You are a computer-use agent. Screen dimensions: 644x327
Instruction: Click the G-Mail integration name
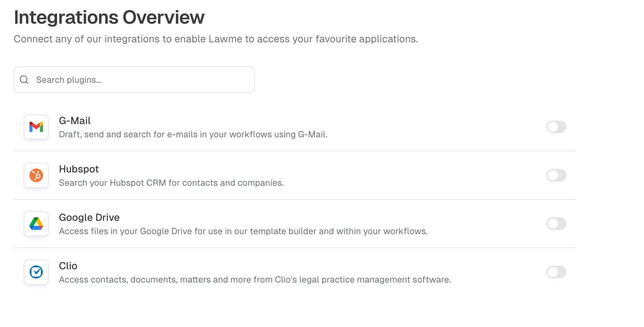point(75,120)
